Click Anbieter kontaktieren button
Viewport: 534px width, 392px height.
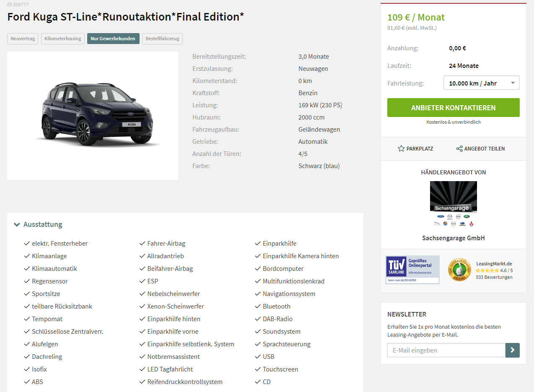454,107
